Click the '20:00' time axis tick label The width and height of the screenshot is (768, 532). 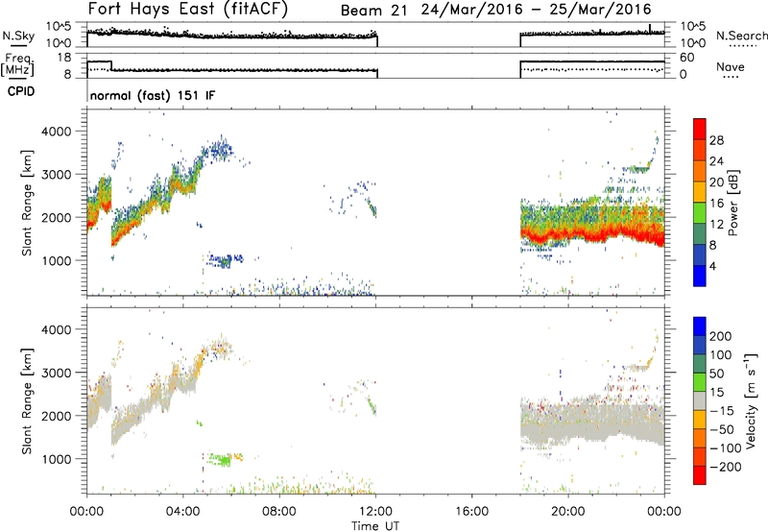point(568,512)
